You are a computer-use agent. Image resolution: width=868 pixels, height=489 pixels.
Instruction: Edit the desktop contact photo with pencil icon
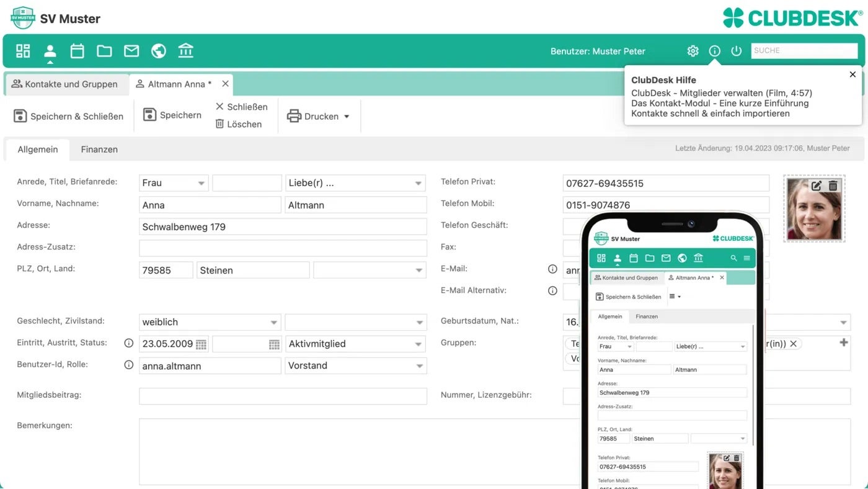[817, 186]
